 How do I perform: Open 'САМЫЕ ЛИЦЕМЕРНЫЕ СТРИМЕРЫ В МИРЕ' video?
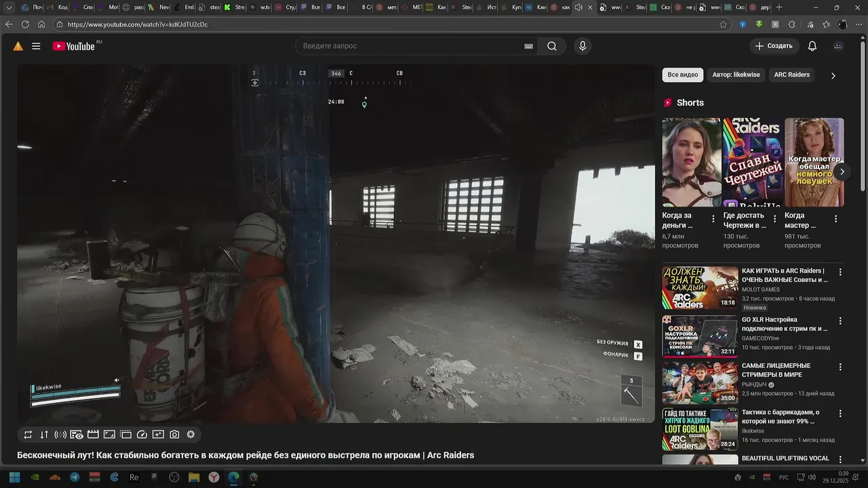point(776,370)
